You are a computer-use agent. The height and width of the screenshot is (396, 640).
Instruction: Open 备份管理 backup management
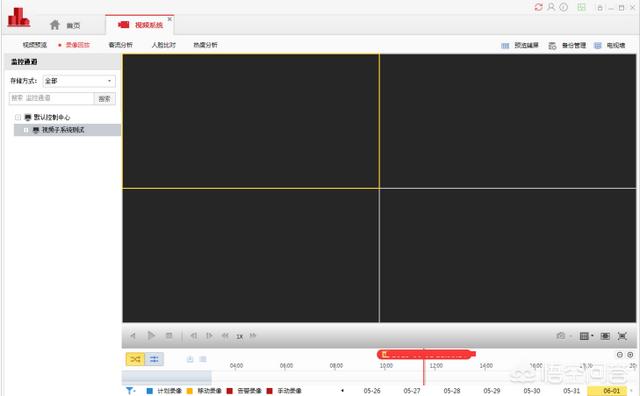[567, 45]
